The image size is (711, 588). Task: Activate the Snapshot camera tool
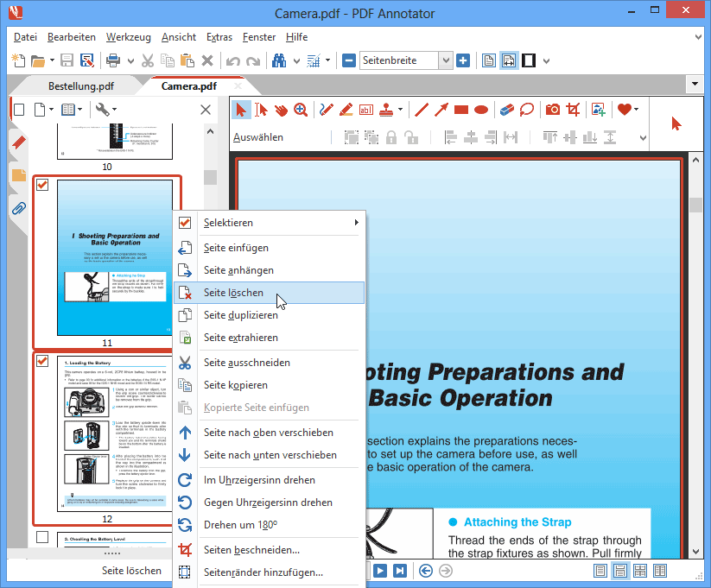click(553, 110)
